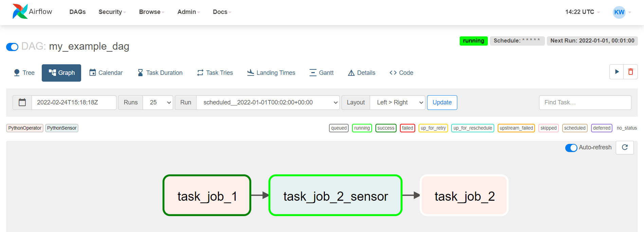The image size is (644, 232).
Task: Switch to the Tree view tab
Action: click(x=24, y=73)
